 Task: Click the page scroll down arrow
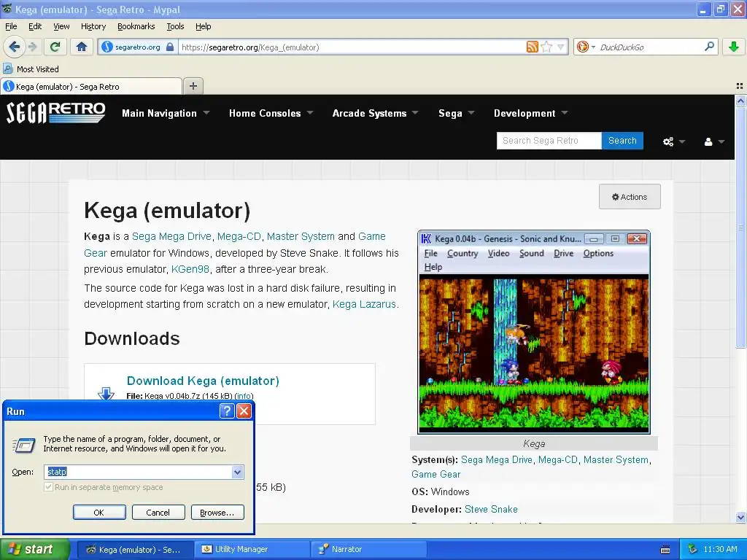(740, 518)
